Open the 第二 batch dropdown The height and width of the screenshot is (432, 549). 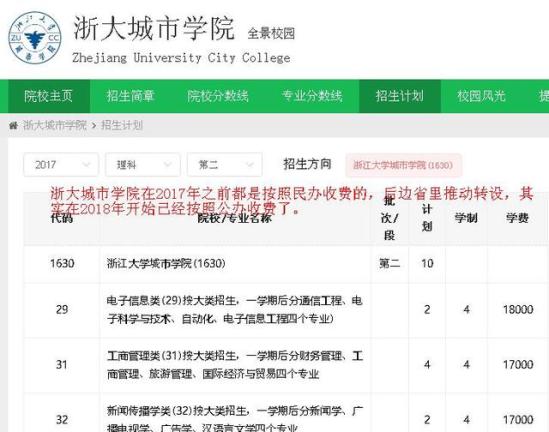224,165
